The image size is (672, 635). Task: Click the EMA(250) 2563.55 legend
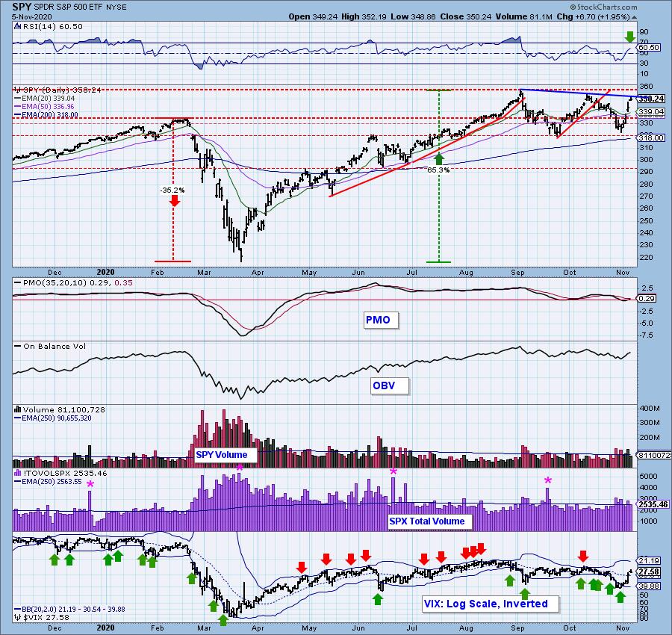(x=48, y=482)
